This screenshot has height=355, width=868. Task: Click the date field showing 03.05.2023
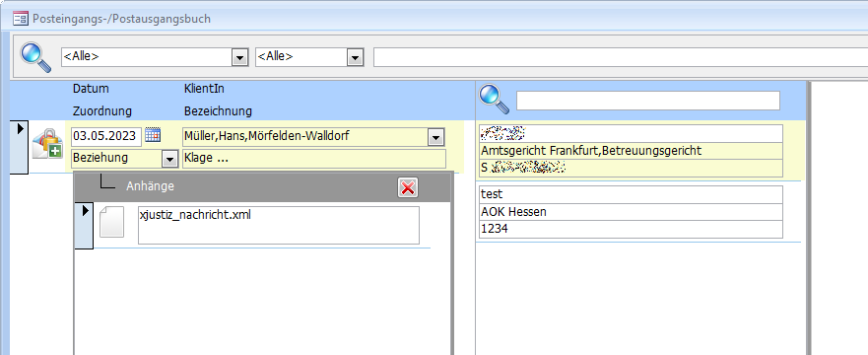click(106, 136)
